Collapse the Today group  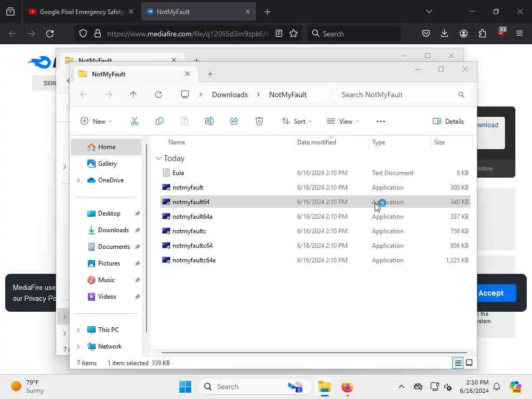158,158
